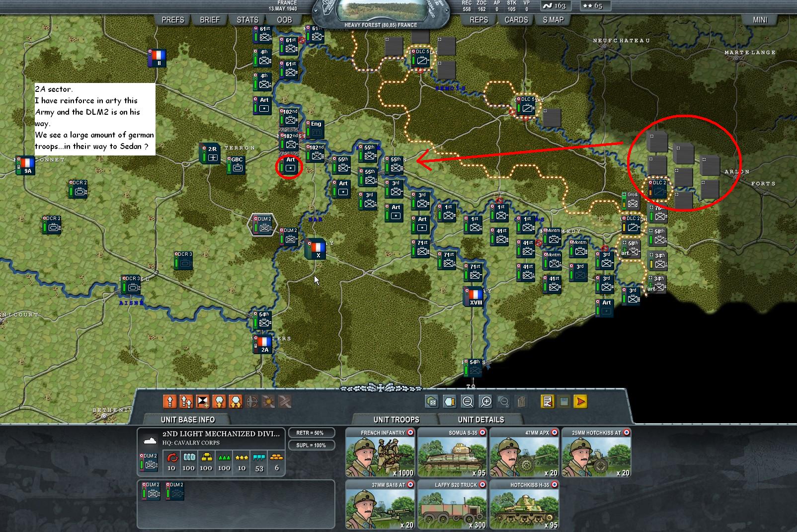Click the yellow end-turn arrow button
Image resolution: width=797 pixels, height=532 pixels.
(x=580, y=401)
